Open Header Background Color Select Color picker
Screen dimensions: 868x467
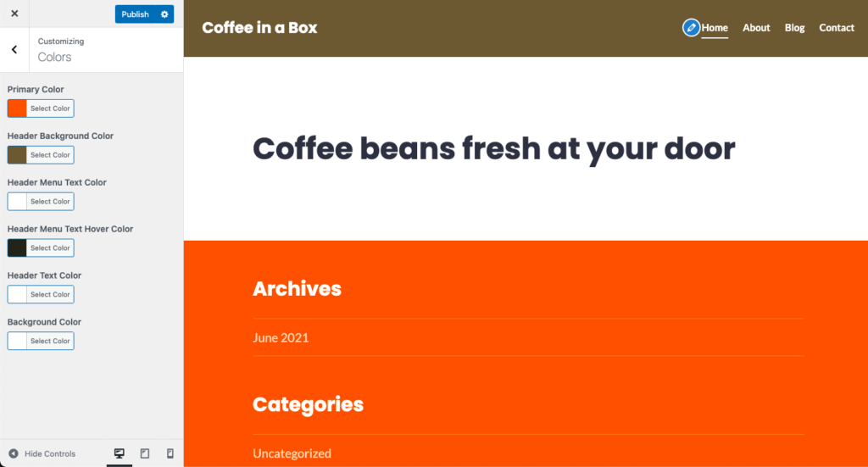tap(50, 155)
